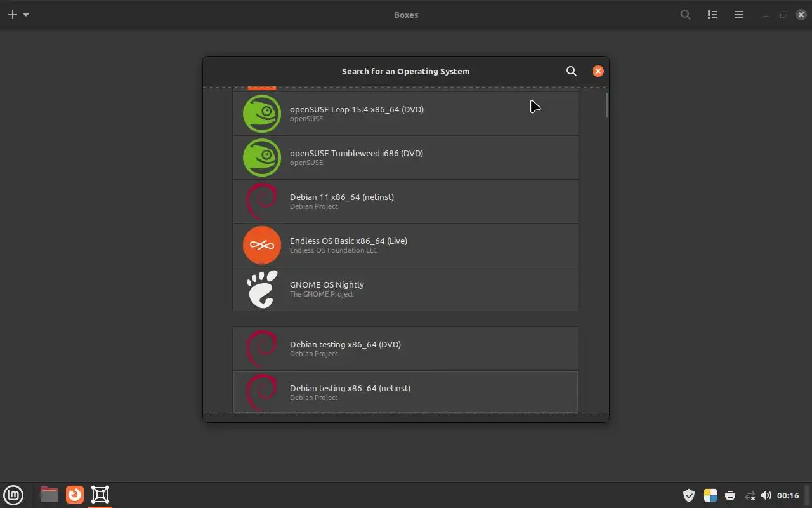
Task: Select openSUSE Leap 15.4 x86_64 (DVD)
Action: 405,114
